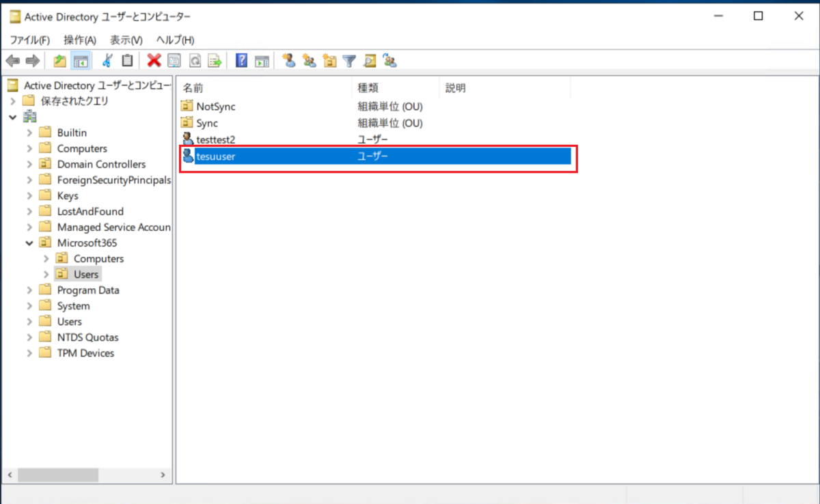This screenshot has width=820, height=504.
Task: Open the ファイル(F) menu
Action: pos(29,40)
